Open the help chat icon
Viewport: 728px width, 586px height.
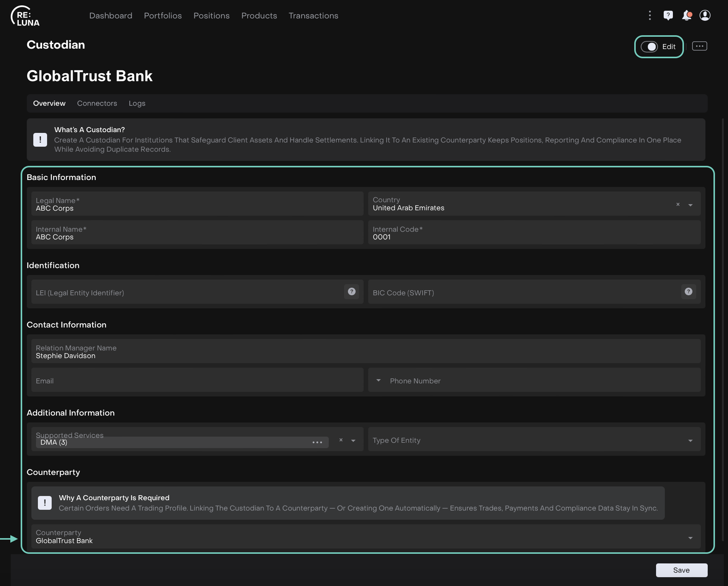tap(668, 15)
